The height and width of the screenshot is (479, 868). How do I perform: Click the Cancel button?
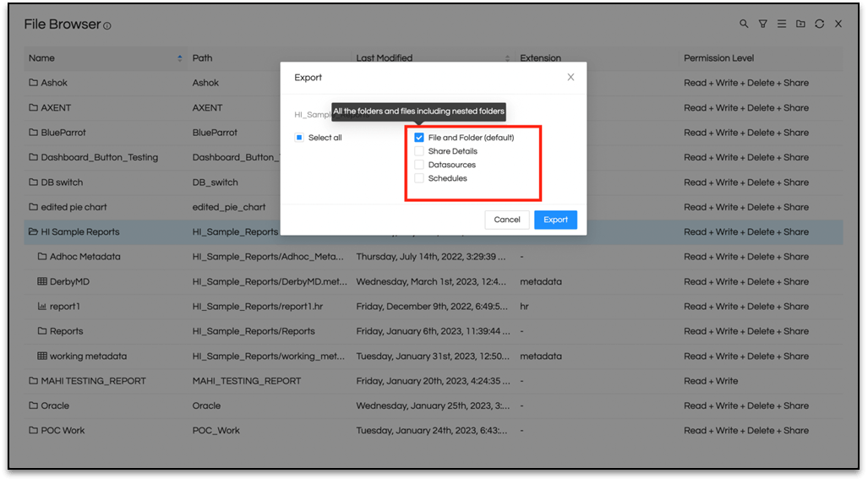pyautogui.click(x=507, y=220)
